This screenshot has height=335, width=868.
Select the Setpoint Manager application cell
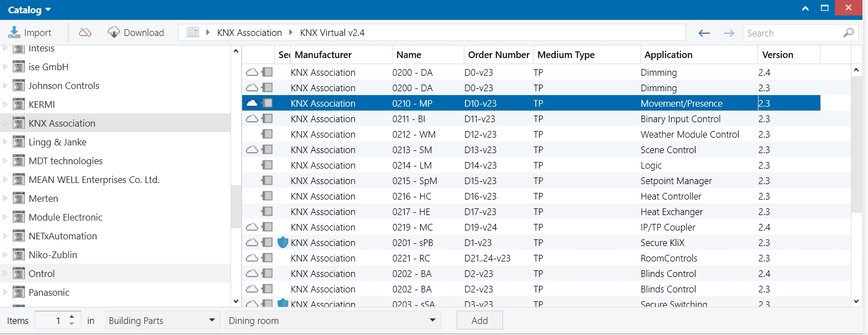click(676, 181)
